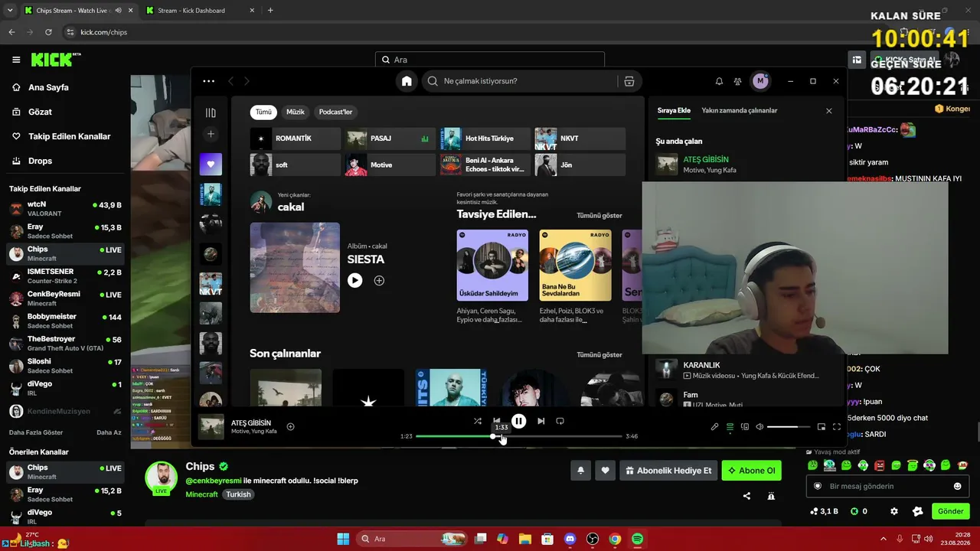980x551 pixels.
Task: Mute Spotify with the speaker icon
Action: (759, 427)
